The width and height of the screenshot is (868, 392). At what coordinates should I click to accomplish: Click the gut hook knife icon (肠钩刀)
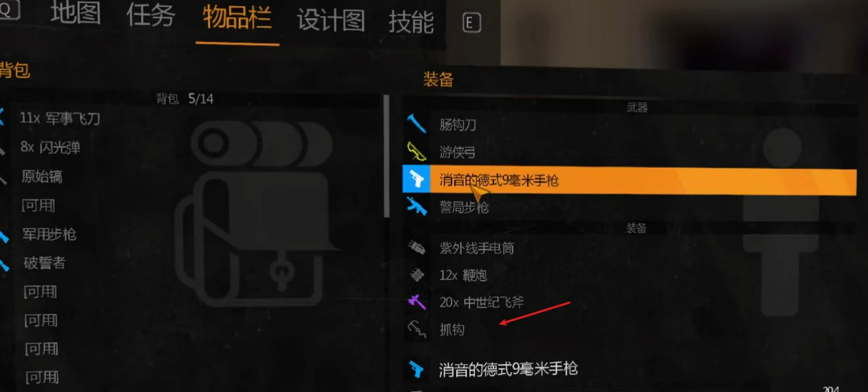tap(416, 124)
